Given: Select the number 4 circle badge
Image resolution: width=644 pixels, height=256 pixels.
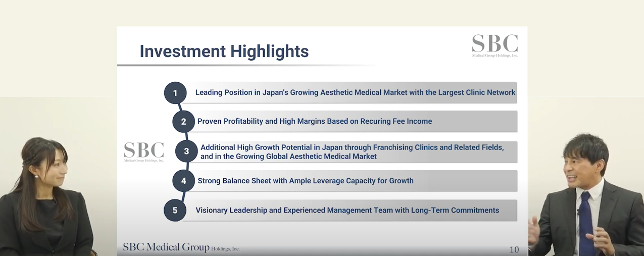Looking at the screenshot, I should click(183, 181).
